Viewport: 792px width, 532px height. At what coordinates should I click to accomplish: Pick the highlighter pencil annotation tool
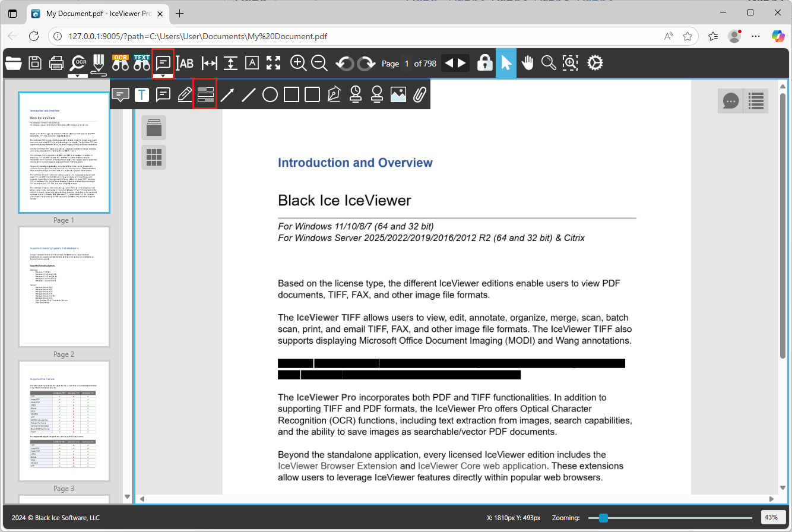185,94
